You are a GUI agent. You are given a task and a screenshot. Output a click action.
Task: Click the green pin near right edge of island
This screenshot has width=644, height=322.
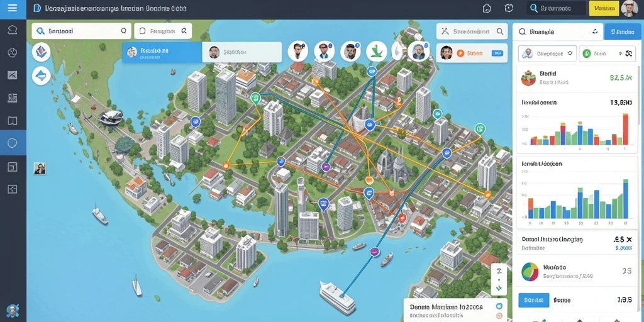[x=480, y=129]
